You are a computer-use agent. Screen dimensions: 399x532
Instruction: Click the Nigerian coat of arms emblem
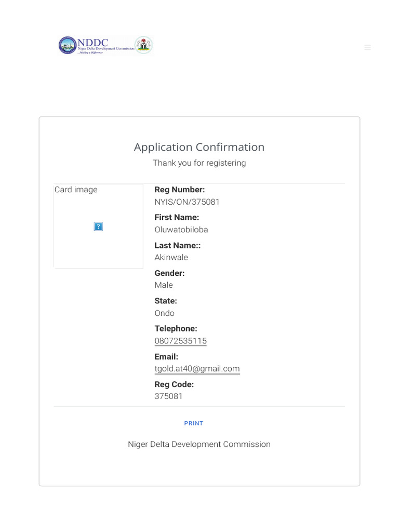tap(143, 45)
